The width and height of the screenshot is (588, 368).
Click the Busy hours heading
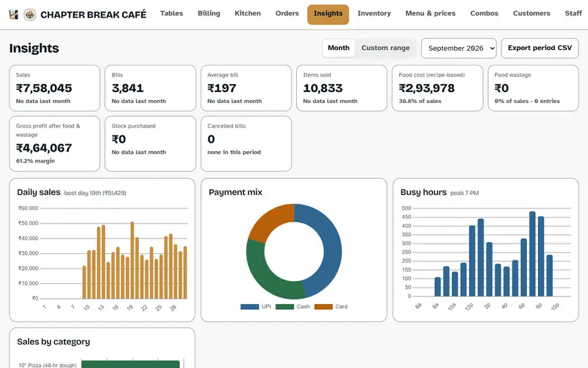[423, 192]
